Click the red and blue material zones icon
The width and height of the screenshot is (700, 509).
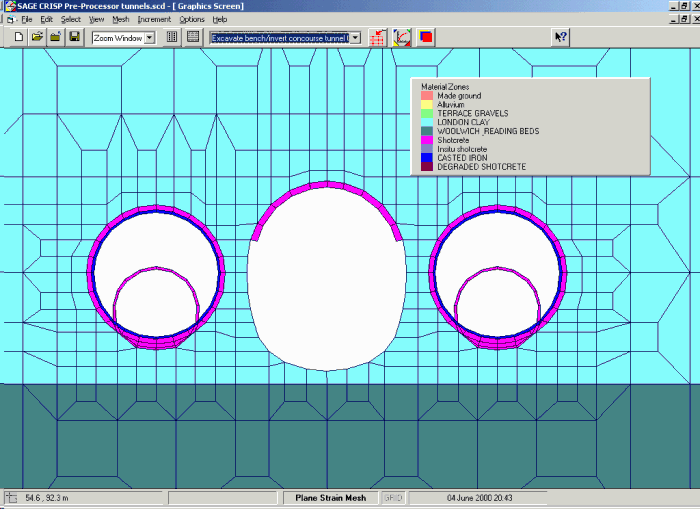pos(426,38)
